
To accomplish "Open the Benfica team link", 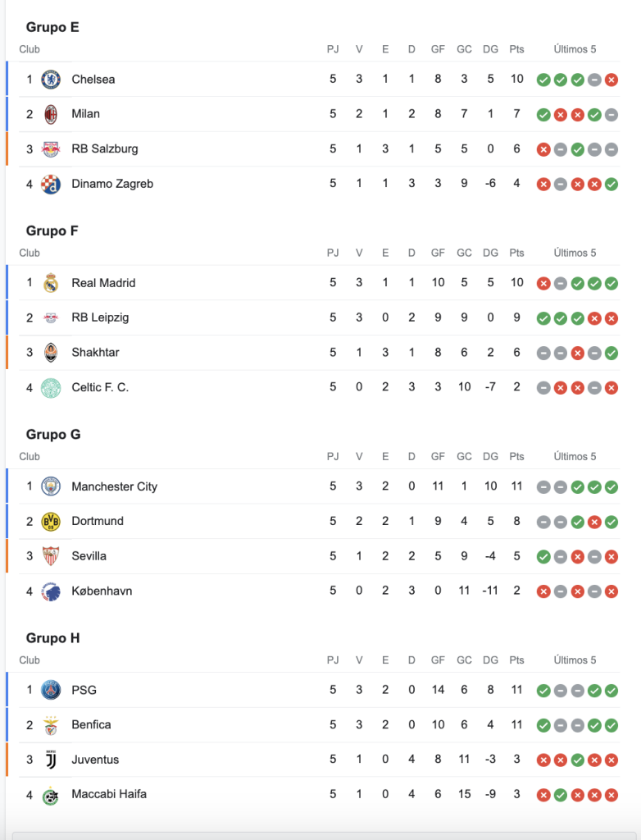I will tap(91, 724).
